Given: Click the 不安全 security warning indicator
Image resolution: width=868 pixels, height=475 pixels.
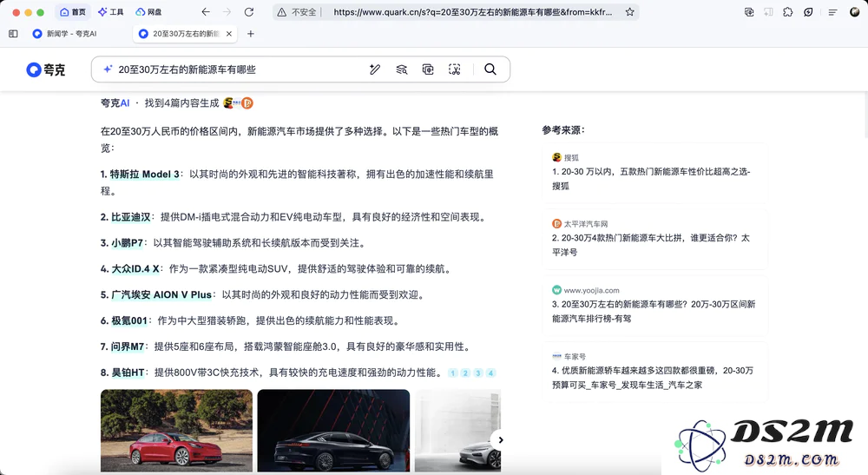Looking at the screenshot, I should point(297,11).
